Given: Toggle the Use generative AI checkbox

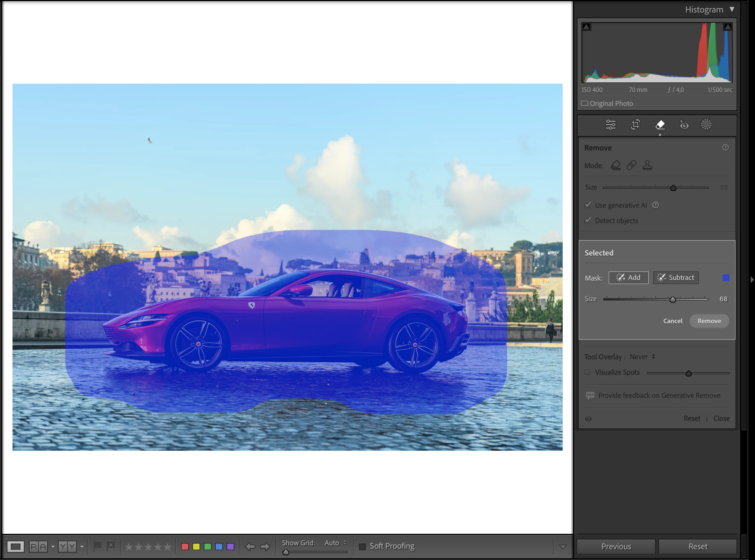Looking at the screenshot, I should coord(588,205).
